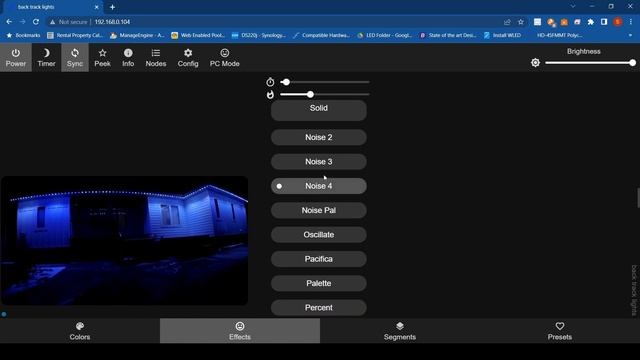Select the Percent effect
The height and width of the screenshot is (360, 640).
coord(319,307)
